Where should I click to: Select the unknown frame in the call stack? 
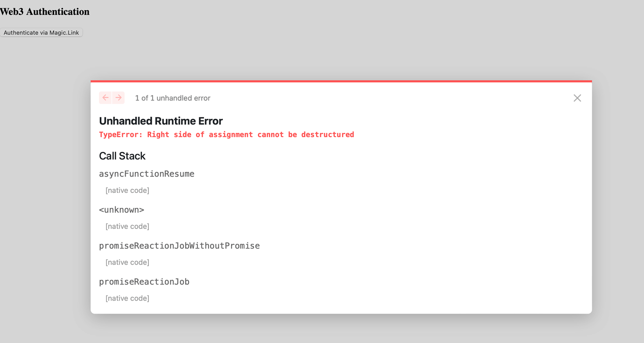coord(121,209)
